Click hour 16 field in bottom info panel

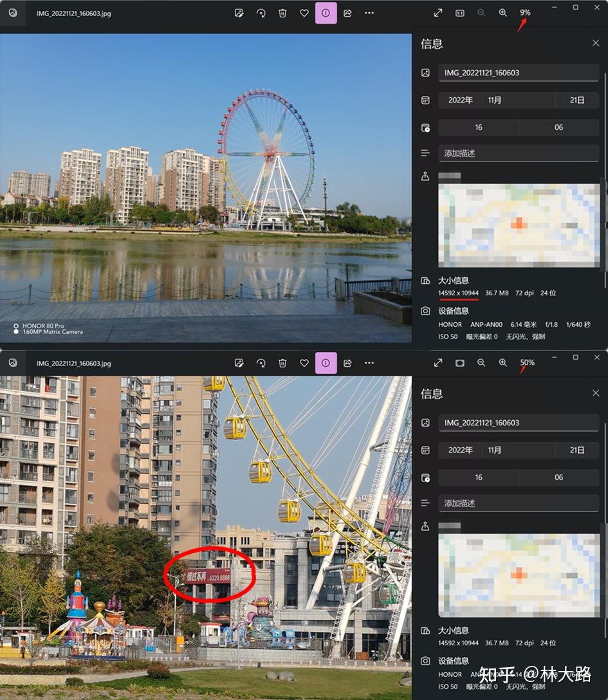point(479,477)
